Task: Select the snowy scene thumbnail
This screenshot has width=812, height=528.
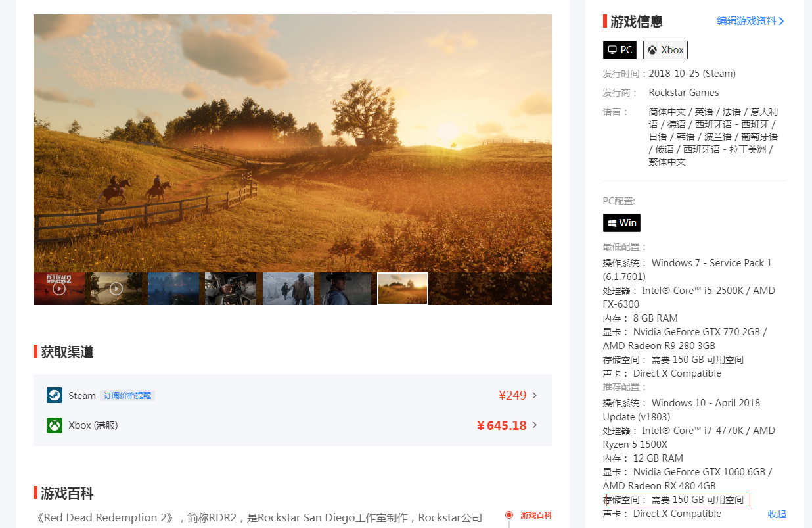Action: (x=288, y=289)
